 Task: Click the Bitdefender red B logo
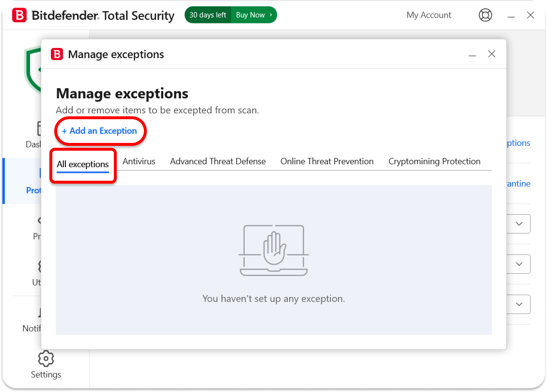pyautogui.click(x=19, y=15)
